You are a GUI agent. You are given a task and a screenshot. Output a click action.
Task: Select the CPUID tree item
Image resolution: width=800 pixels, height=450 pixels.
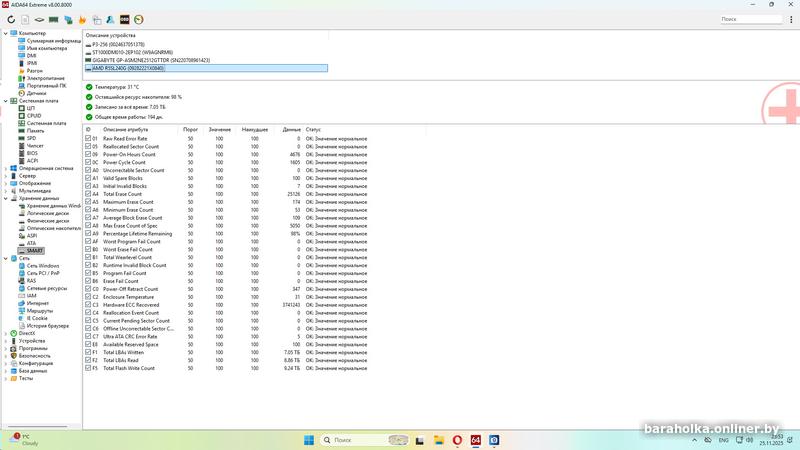[34, 116]
